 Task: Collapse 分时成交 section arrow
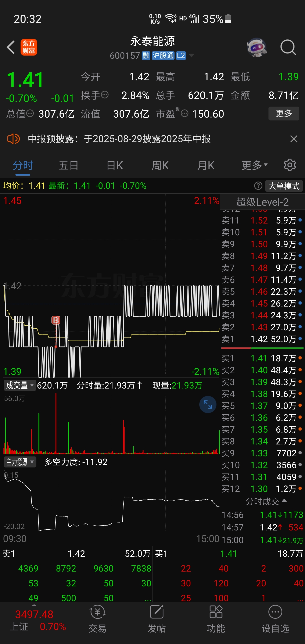[x=284, y=501]
